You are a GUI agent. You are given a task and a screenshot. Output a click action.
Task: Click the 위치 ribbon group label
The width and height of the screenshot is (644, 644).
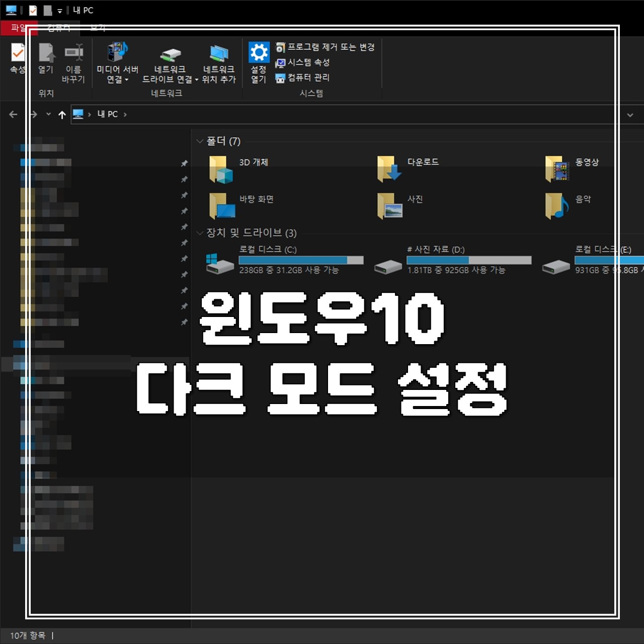point(46,93)
